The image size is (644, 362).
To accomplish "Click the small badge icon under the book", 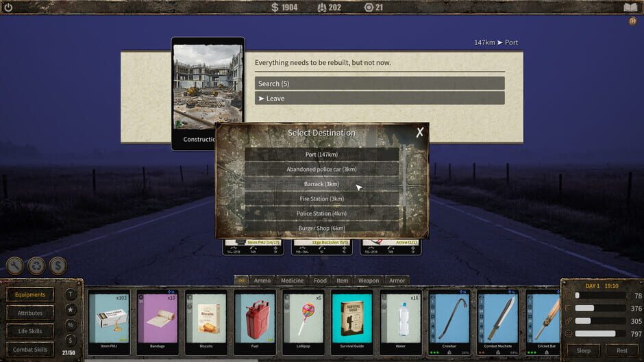I will (632, 21).
